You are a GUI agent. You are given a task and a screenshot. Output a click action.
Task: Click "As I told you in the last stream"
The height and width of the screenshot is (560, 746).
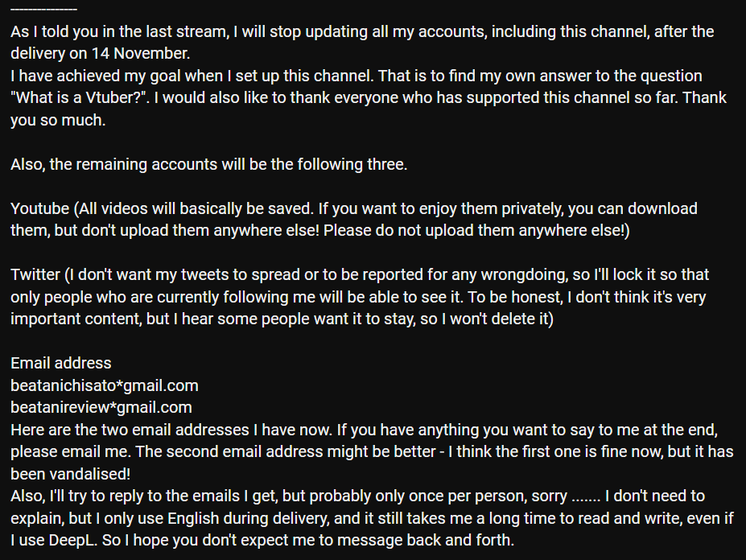point(118,32)
